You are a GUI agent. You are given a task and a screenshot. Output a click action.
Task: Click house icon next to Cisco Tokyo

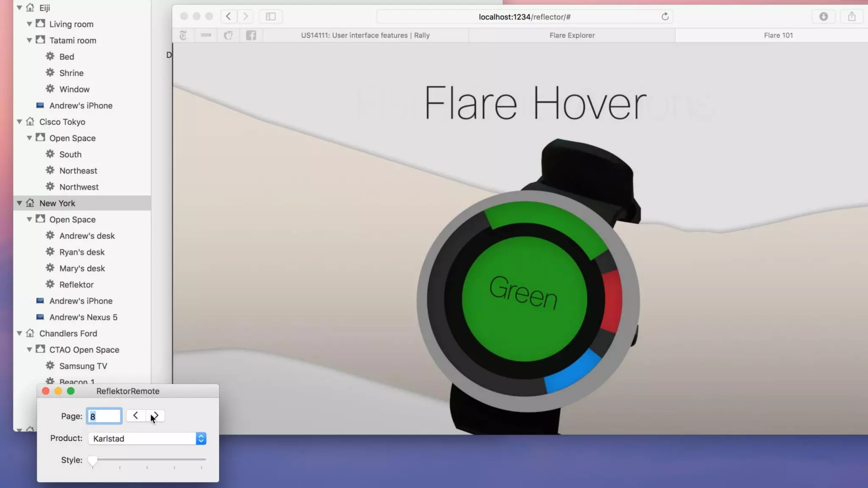pos(30,122)
